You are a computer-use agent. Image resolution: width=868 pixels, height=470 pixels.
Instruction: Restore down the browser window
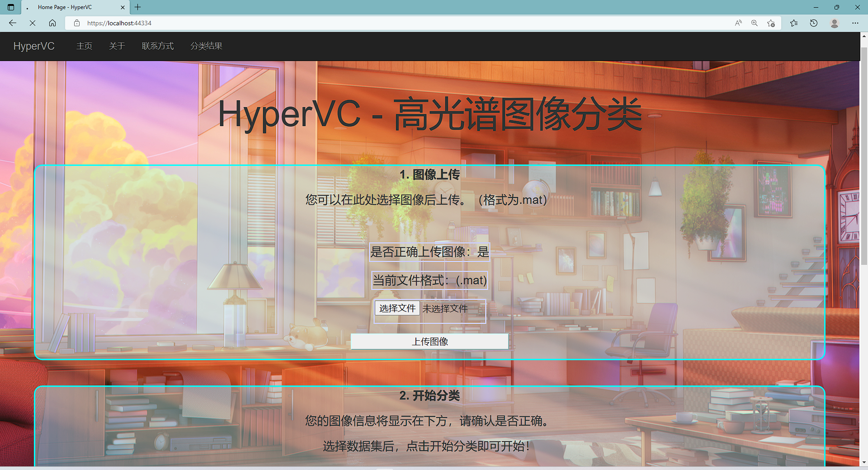[837, 7]
